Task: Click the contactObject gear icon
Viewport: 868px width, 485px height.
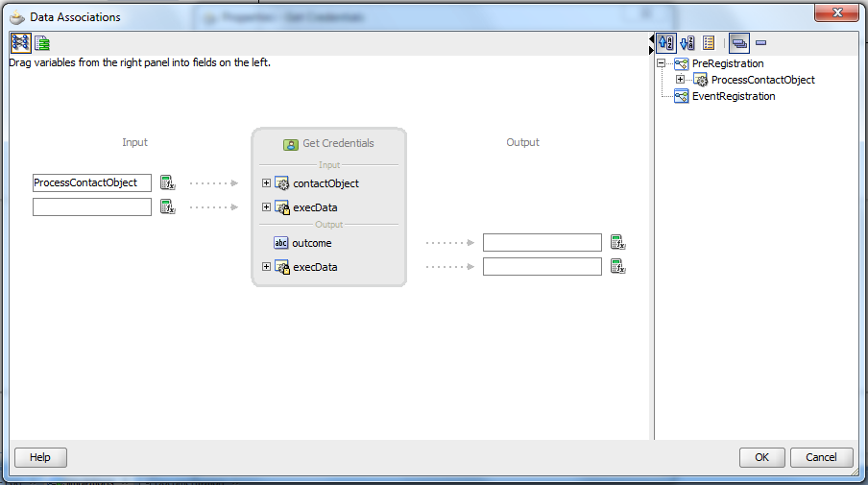Action: tap(281, 183)
